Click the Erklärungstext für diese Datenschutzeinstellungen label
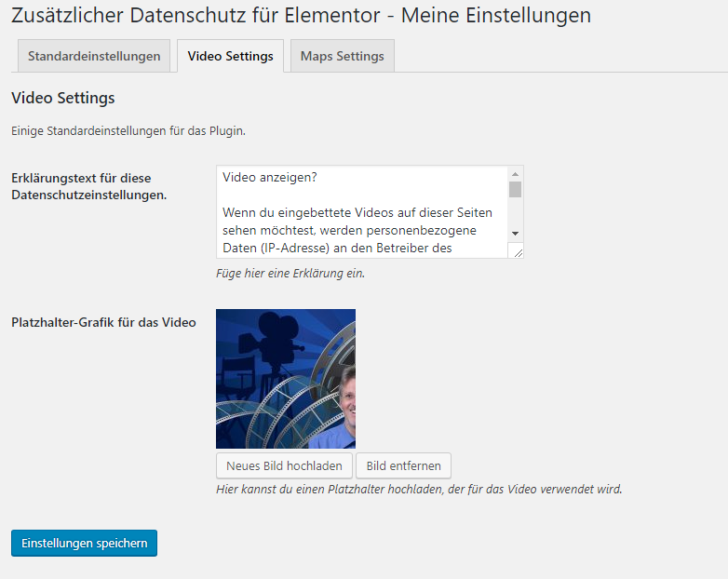This screenshot has width=728, height=579. click(88, 186)
